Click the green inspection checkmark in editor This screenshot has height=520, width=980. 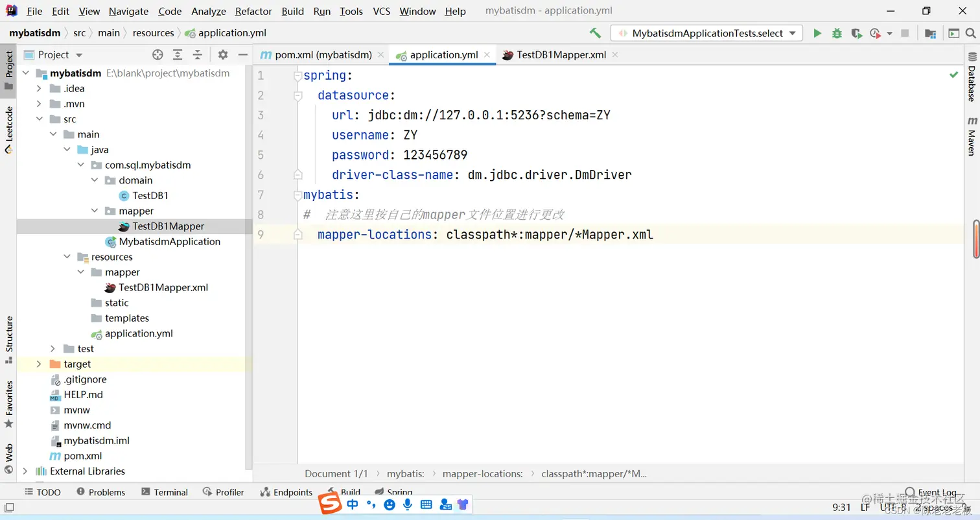click(953, 75)
